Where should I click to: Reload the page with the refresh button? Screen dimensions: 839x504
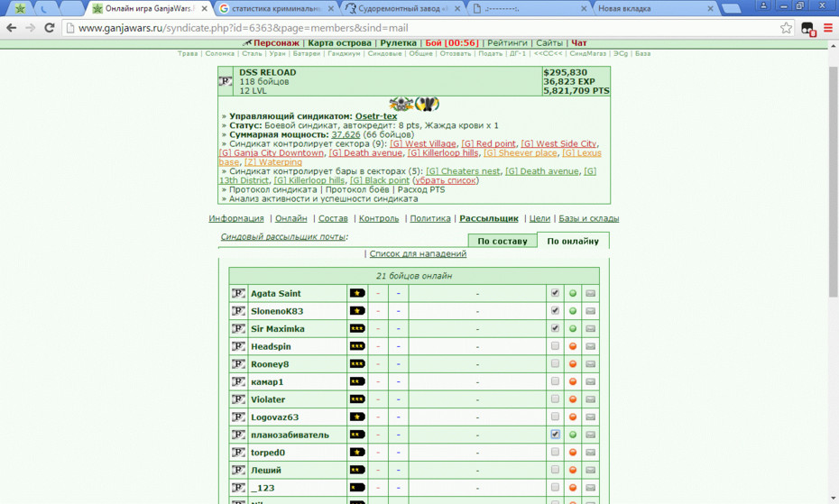(x=50, y=28)
